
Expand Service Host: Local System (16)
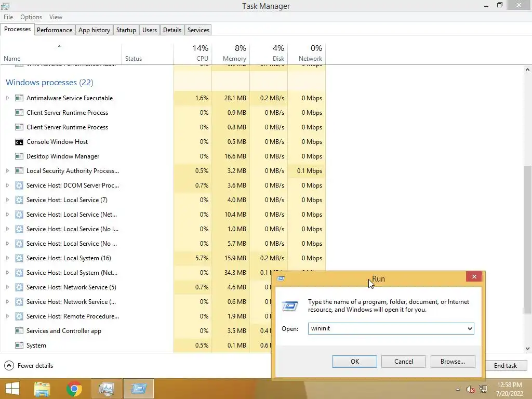7,258
